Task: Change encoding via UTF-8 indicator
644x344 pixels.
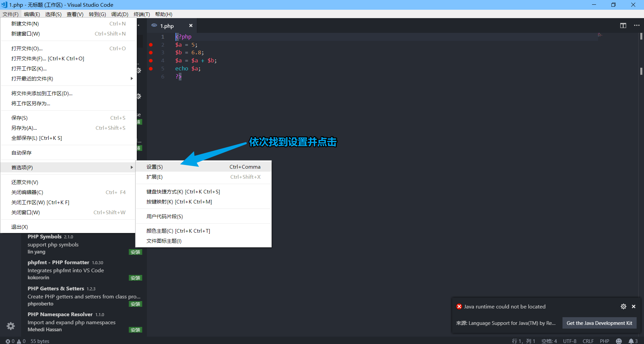Action: click(x=570, y=341)
